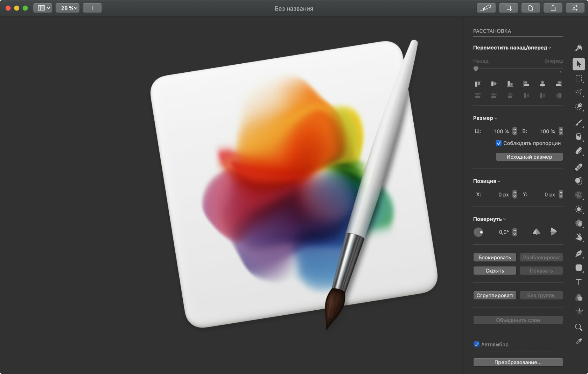Align layers to left edges
This screenshot has height=374, width=588.
(x=526, y=84)
